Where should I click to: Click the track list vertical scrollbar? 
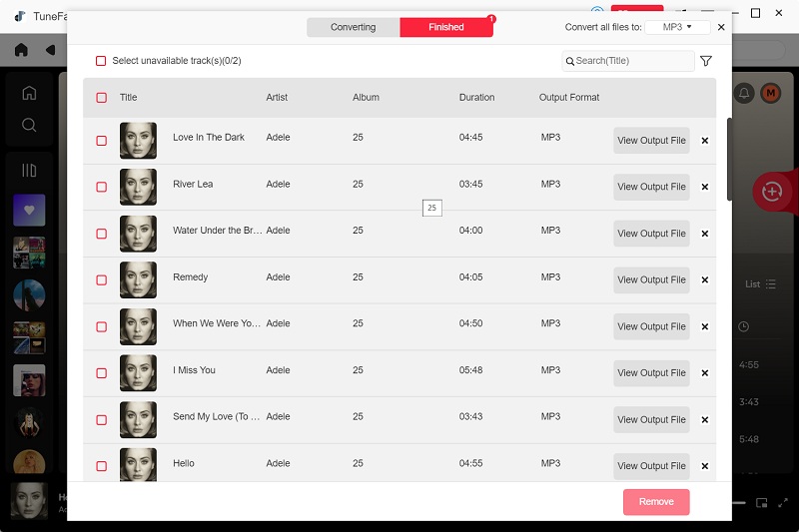[x=729, y=145]
